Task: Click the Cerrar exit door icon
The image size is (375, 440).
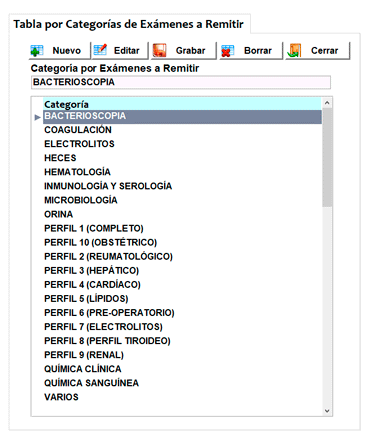Action: coord(294,51)
